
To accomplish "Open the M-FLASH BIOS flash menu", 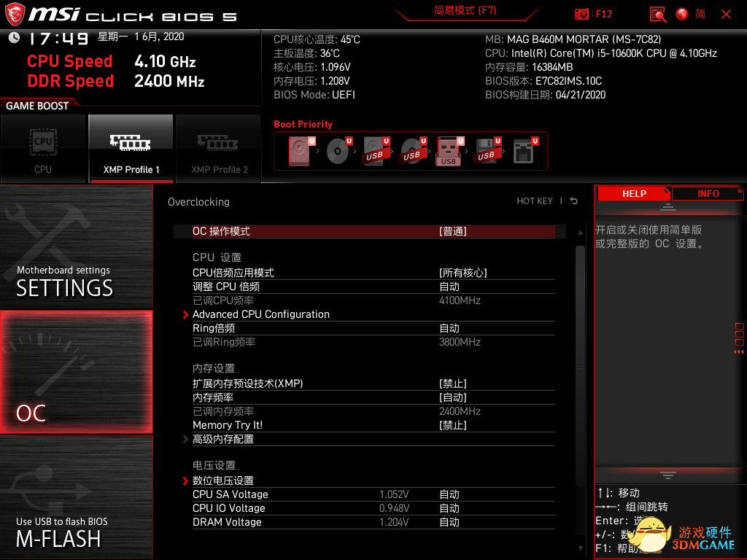I will click(76, 497).
